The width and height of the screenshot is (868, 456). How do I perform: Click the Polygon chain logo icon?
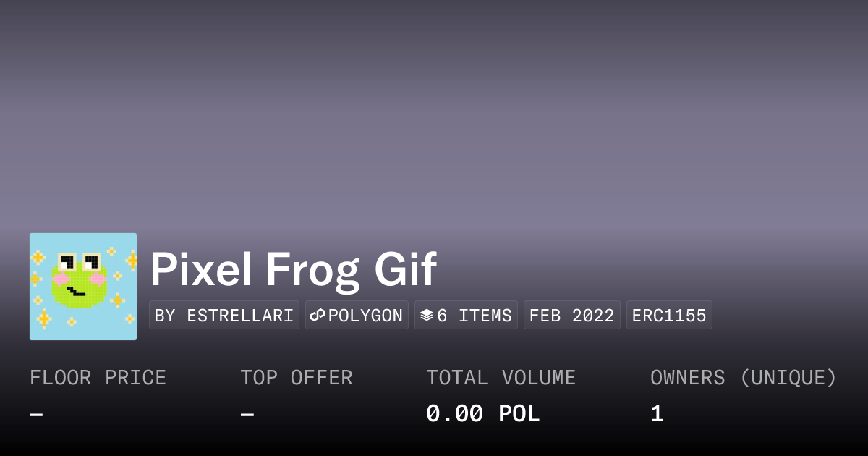coord(318,316)
